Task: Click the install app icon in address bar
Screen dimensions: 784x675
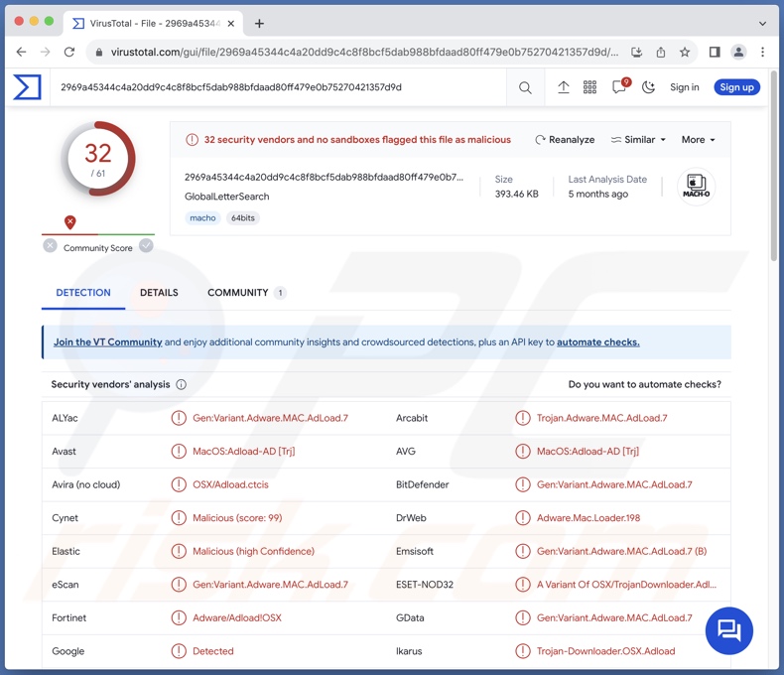Action: pyautogui.click(x=636, y=52)
